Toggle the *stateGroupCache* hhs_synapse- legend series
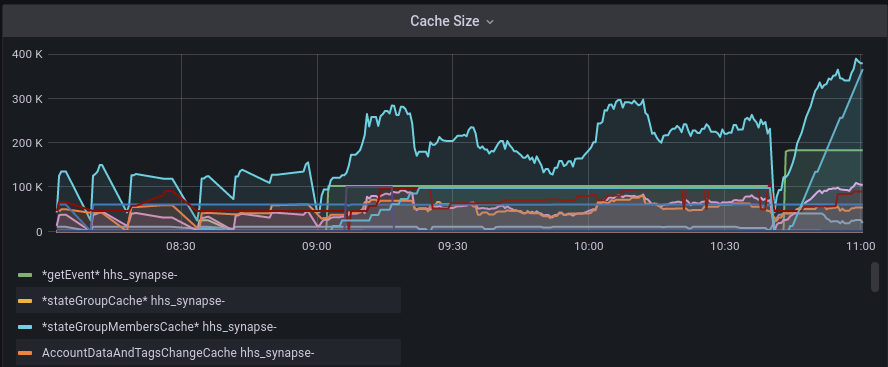Image resolution: width=888 pixels, height=367 pixels. tap(134, 301)
